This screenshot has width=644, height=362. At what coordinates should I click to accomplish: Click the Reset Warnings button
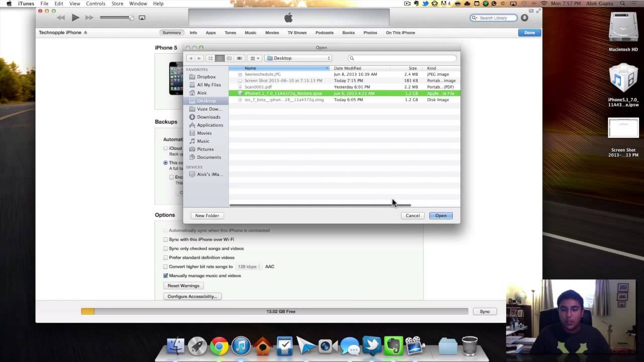coord(183,286)
